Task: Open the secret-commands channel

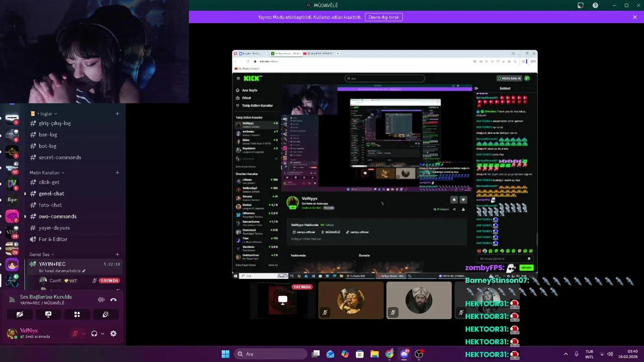Action: [74, 157]
